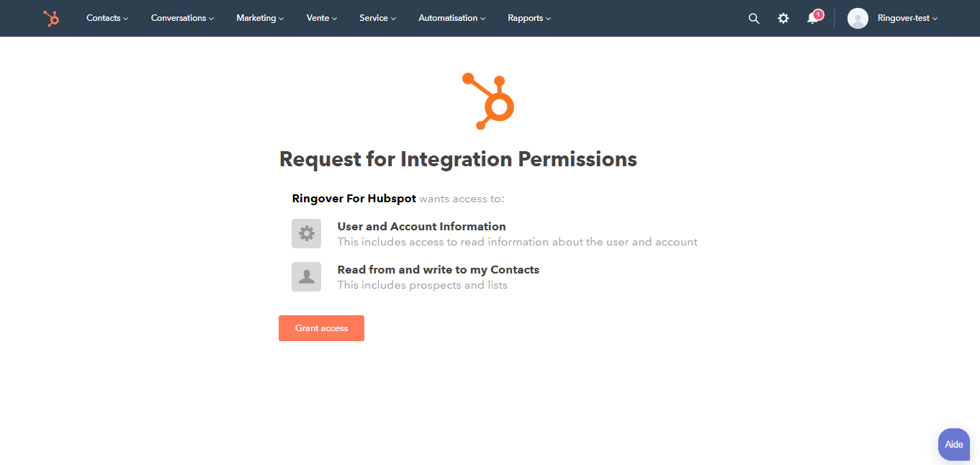Image resolution: width=980 pixels, height=465 pixels.
Task: Open the Aide help widget
Action: pos(954,444)
